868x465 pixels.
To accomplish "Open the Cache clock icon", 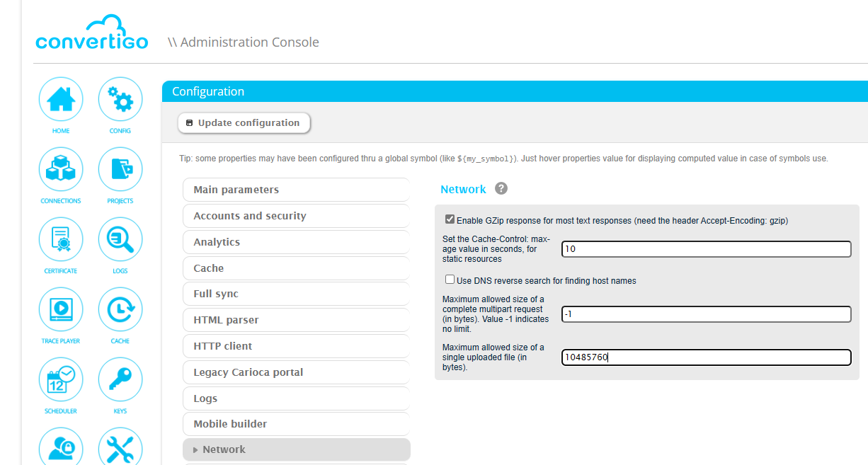I will point(120,309).
